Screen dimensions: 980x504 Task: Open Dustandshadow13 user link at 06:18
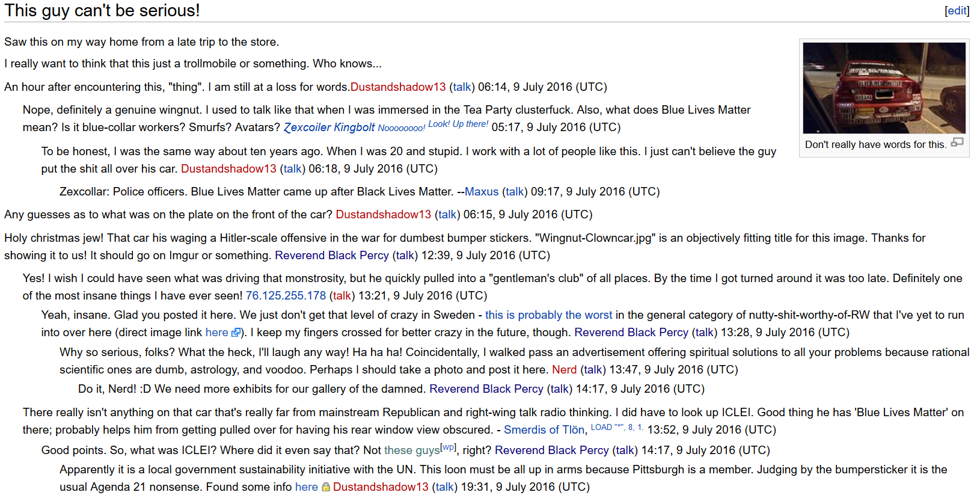(228, 169)
